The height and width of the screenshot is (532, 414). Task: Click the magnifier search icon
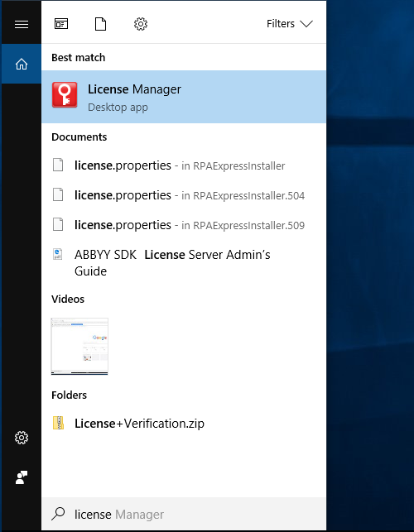(59, 514)
